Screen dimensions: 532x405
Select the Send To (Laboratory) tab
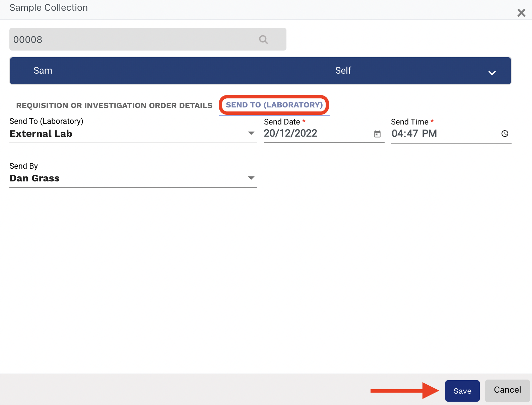pos(274,105)
